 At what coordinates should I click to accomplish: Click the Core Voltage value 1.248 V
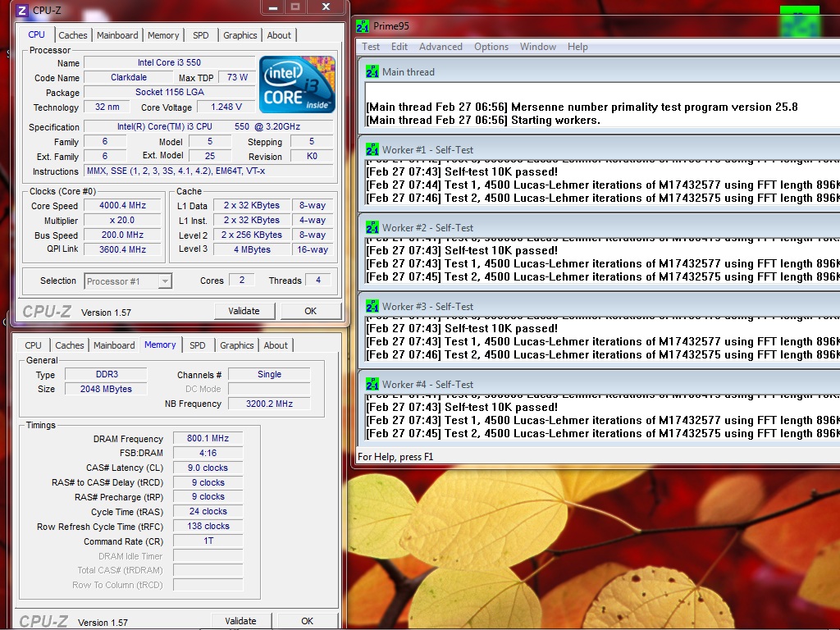click(x=226, y=107)
